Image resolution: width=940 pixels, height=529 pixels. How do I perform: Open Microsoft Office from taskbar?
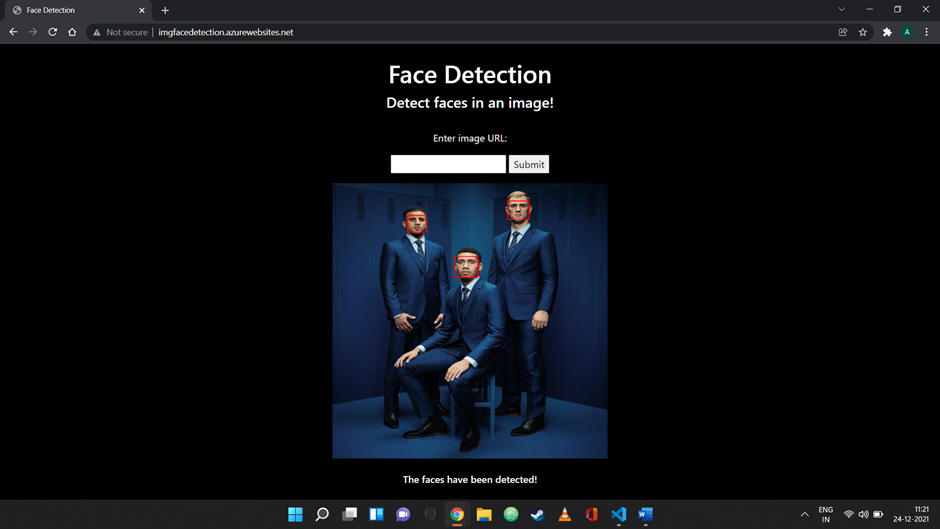click(x=592, y=515)
